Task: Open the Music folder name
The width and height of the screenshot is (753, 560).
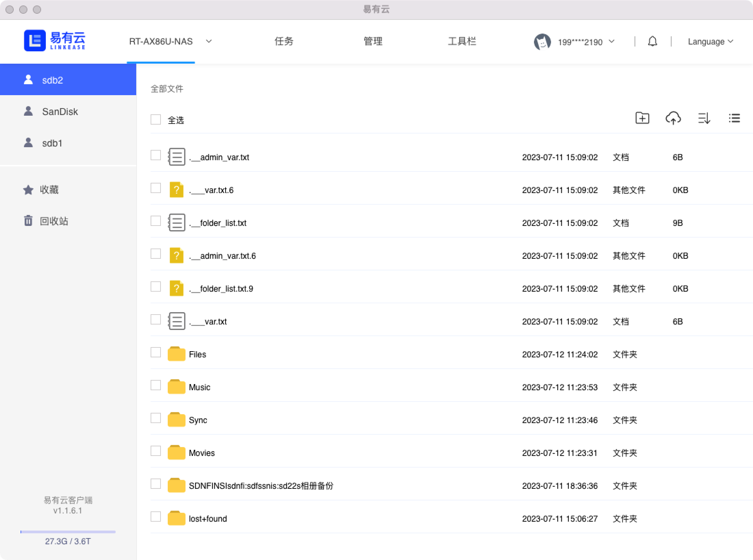Action: [x=200, y=387]
